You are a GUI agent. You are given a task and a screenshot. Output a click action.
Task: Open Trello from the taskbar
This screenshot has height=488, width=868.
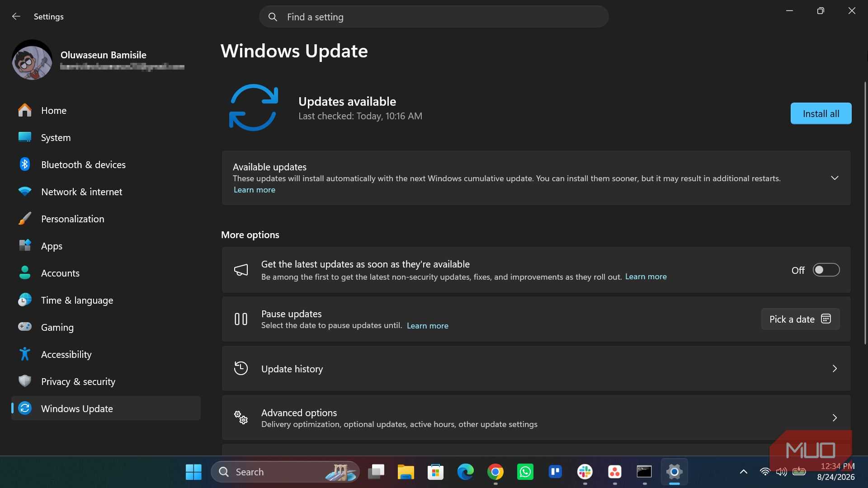555,472
